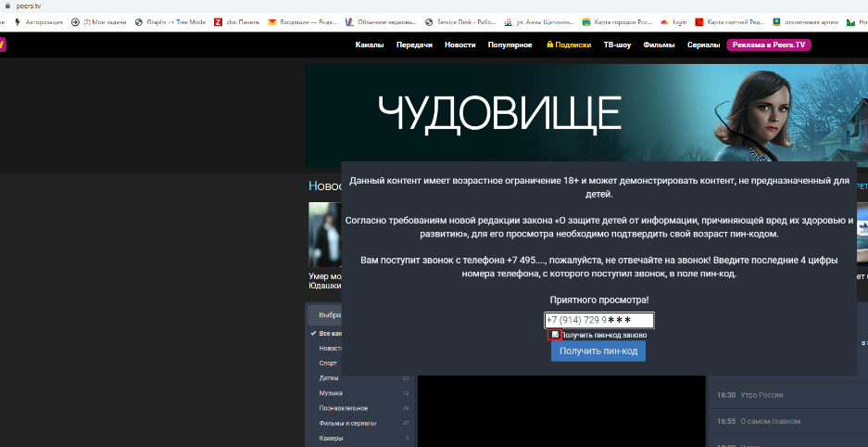Select the Познавательное channel category
This screenshot has width=868, height=447.
pos(343,408)
